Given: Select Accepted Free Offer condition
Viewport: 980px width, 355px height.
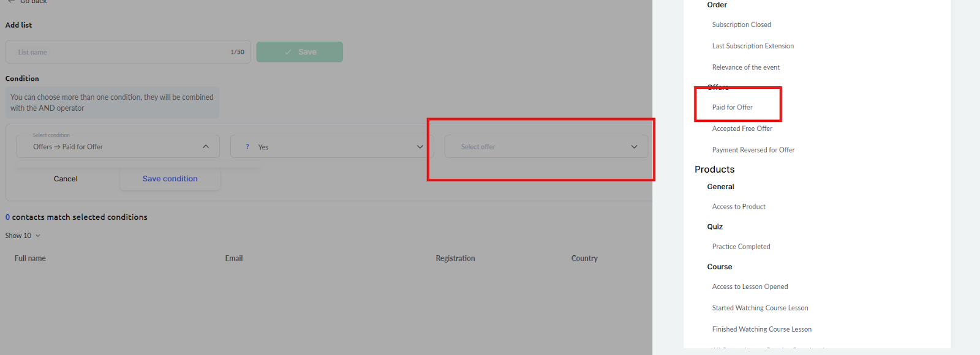Looking at the screenshot, I should 742,129.
